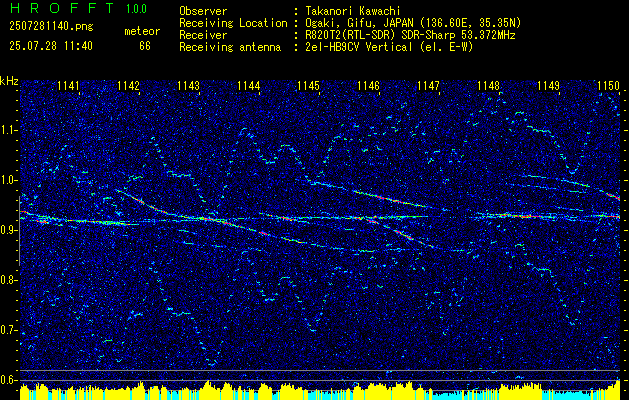Click the Receiver field label

(x=203, y=35)
